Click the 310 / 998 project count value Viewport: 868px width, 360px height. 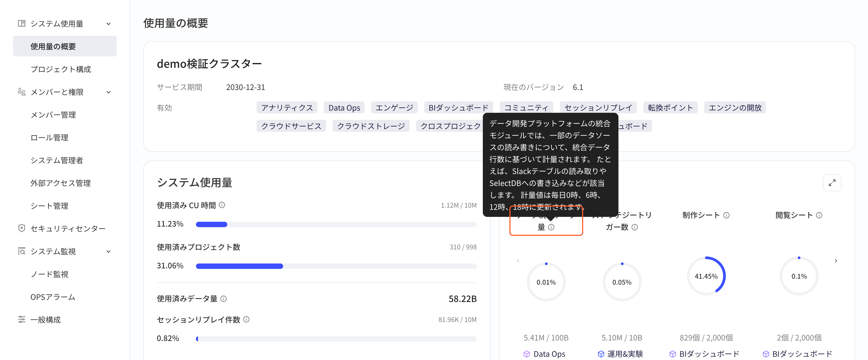point(463,247)
